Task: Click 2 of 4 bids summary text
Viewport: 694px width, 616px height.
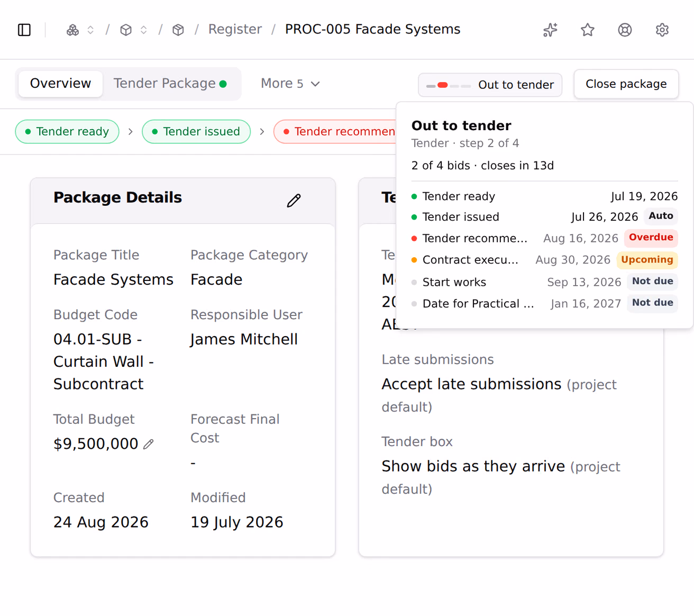Action: [482, 166]
